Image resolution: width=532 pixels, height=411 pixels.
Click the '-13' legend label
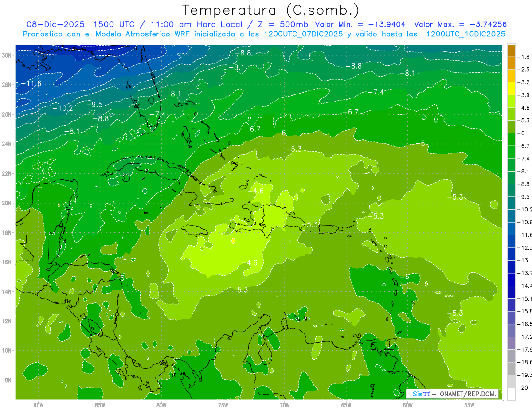tap(523, 260)
